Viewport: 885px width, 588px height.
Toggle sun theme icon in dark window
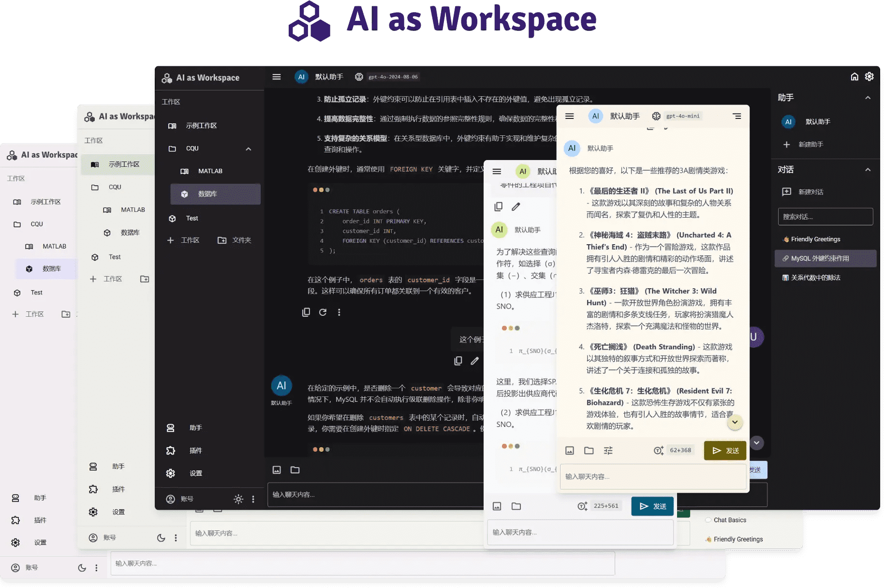(238, 500)
